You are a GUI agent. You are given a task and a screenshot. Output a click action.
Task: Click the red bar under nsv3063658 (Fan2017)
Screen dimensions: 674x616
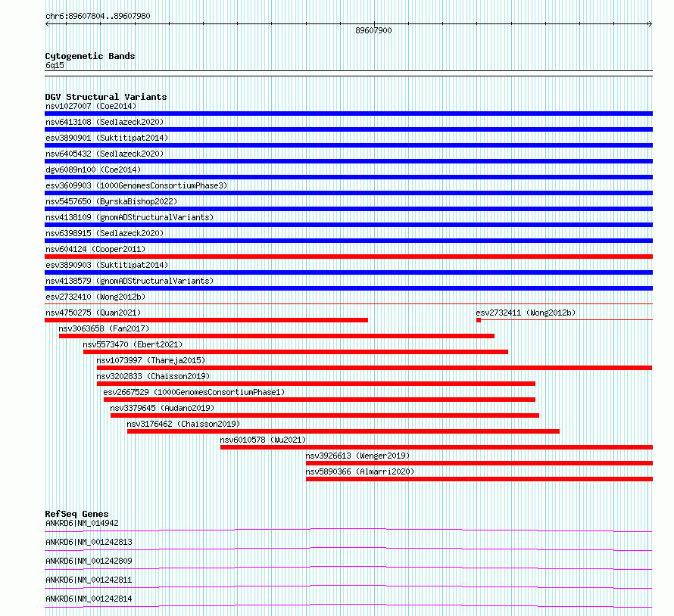(276, 336)
